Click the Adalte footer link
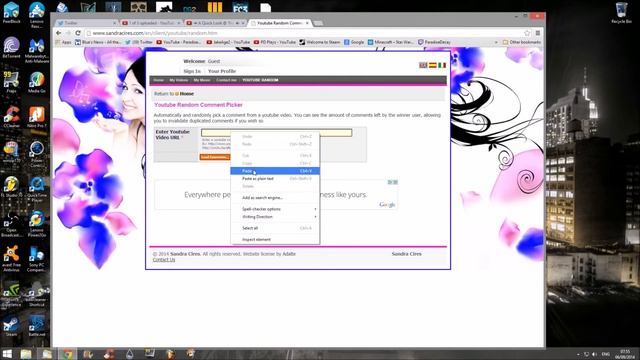640x360 pixels. pos(289,254)
